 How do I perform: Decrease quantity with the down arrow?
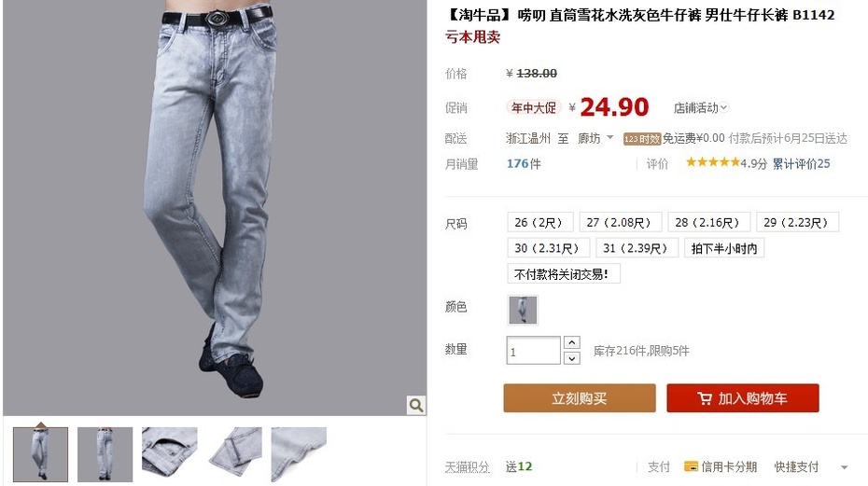[x=572, y=358]
